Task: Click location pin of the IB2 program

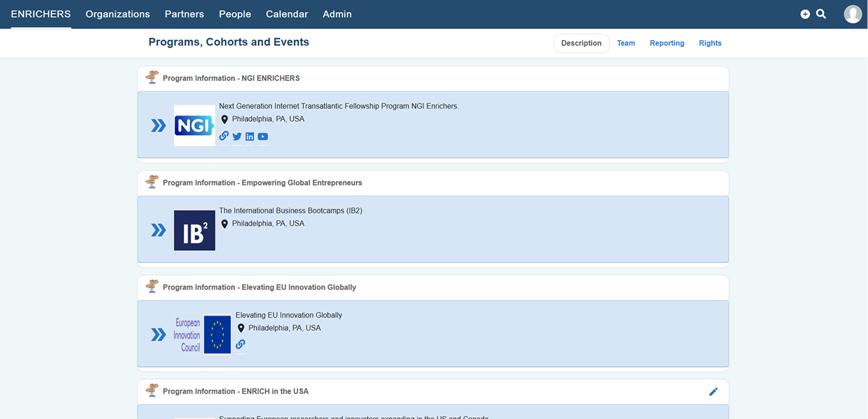Action: click(x=225, y=224)
